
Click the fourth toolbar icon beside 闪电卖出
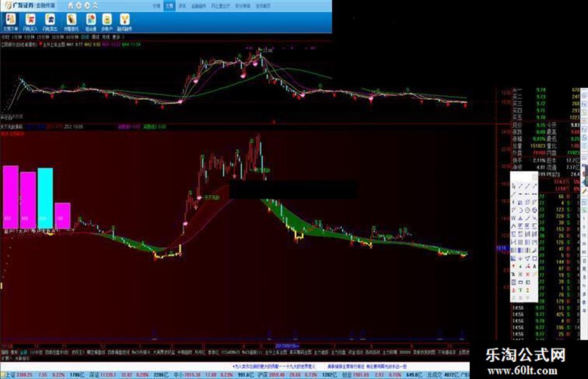pos(72,22)
